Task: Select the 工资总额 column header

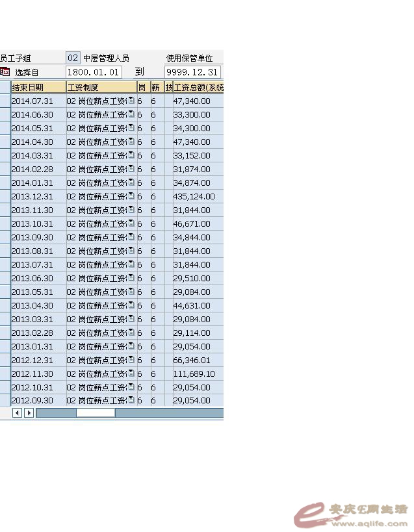Action: 198,87
